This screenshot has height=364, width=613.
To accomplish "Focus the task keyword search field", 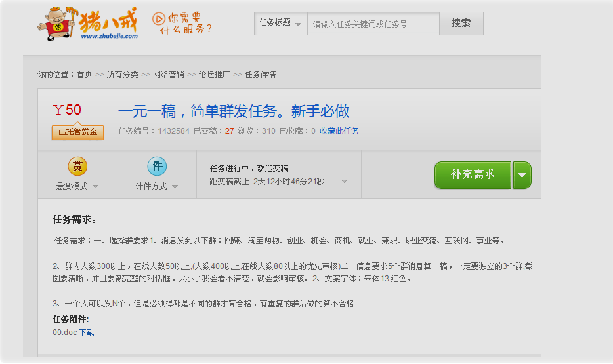I will (x=373, y=24).
